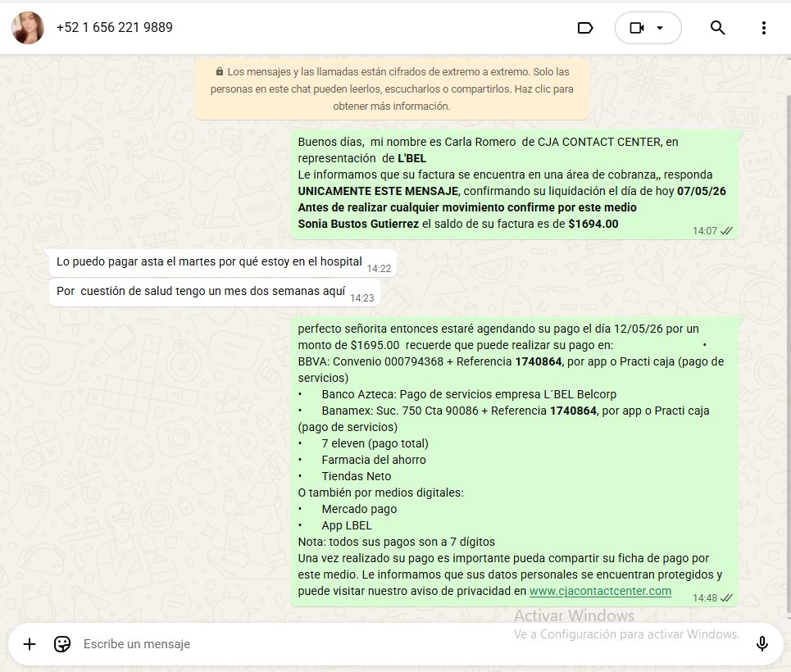Click the 'Mercado pago' line
This screenshot has width=791, height=672.
[x=359, y=509]
